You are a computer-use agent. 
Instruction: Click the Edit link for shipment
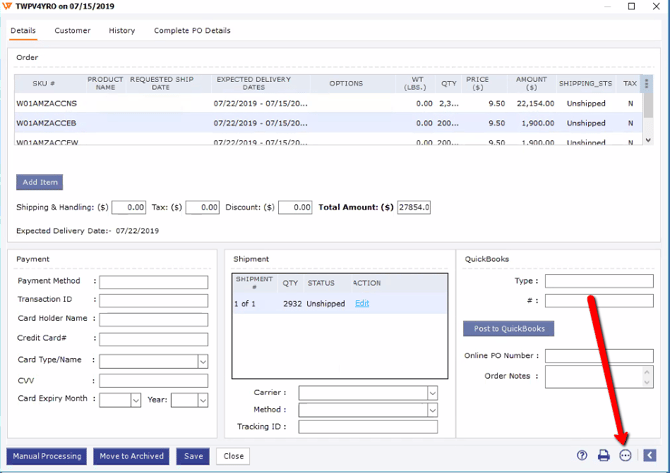pyautogui.click(x=362, y=303)
